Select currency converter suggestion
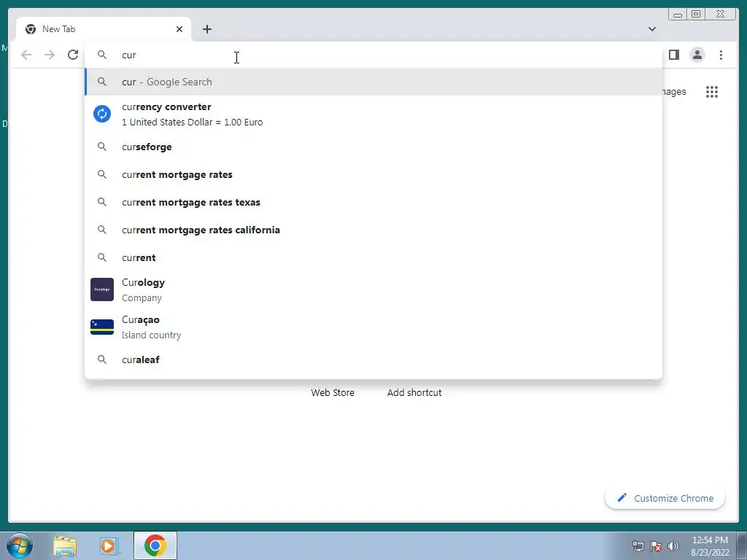The image size is (747, 560). [x=373, y=114]
